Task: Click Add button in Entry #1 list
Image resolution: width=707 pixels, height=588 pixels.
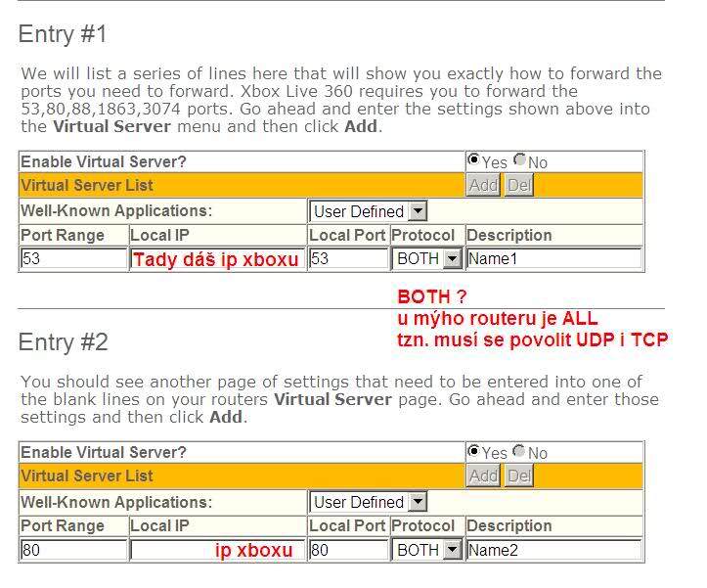Action: [x=483, y=185]
